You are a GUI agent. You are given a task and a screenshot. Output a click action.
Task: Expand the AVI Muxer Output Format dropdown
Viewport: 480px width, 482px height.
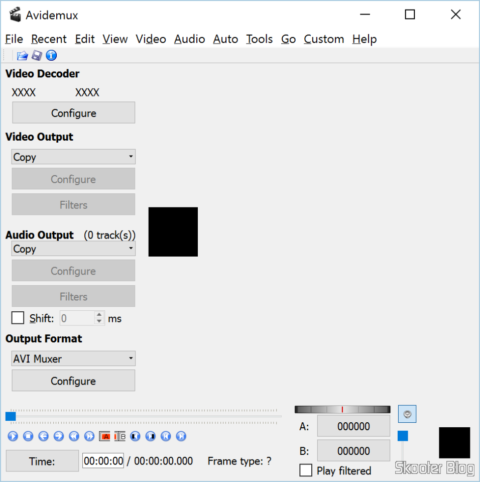pyautogui.click(x=73, y=359)
